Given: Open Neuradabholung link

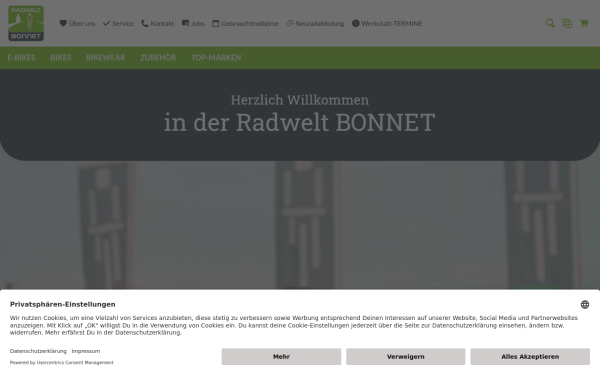Looking at the screenshot, I should 315,23.
